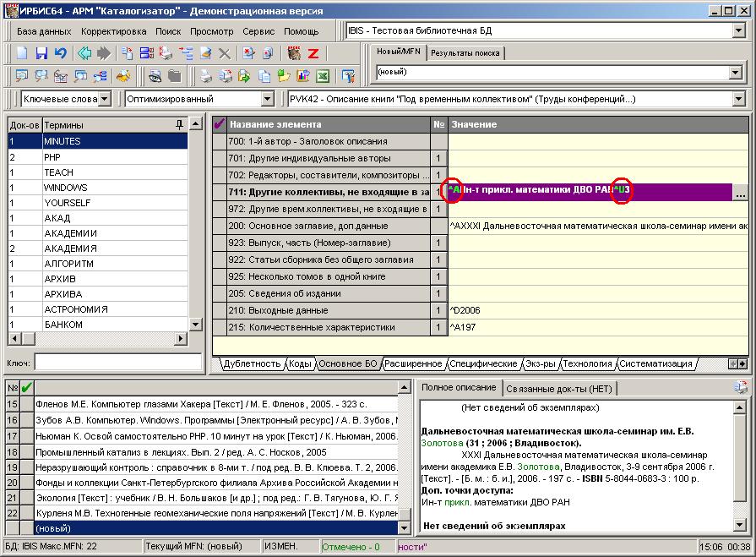This screenshot has height=557, width=756.
Task: Click the red Z toolbar icon
Action: point(313,53)
